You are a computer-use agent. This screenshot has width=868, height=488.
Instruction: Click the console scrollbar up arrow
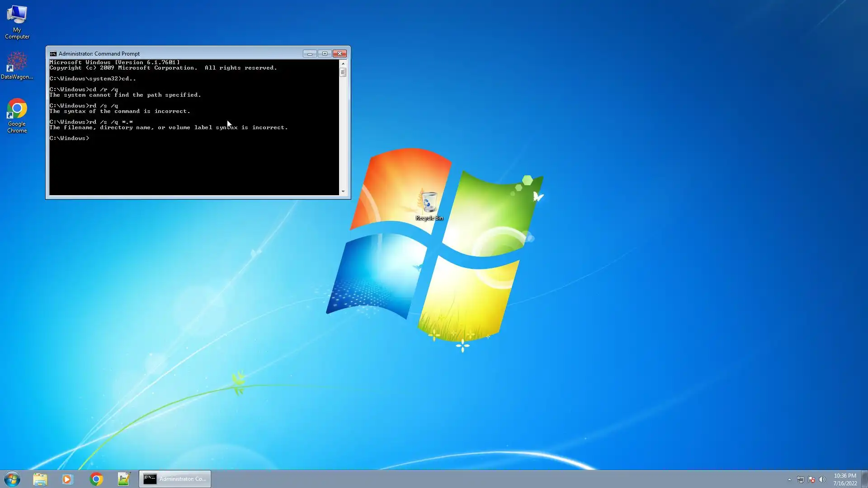(343, 63)
